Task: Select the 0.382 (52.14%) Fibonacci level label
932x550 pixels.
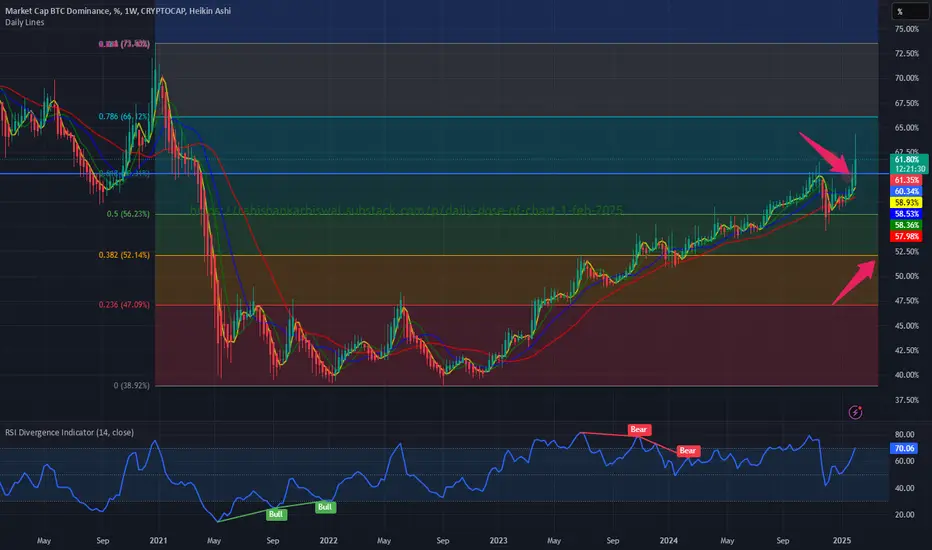Action: (124, 255)
